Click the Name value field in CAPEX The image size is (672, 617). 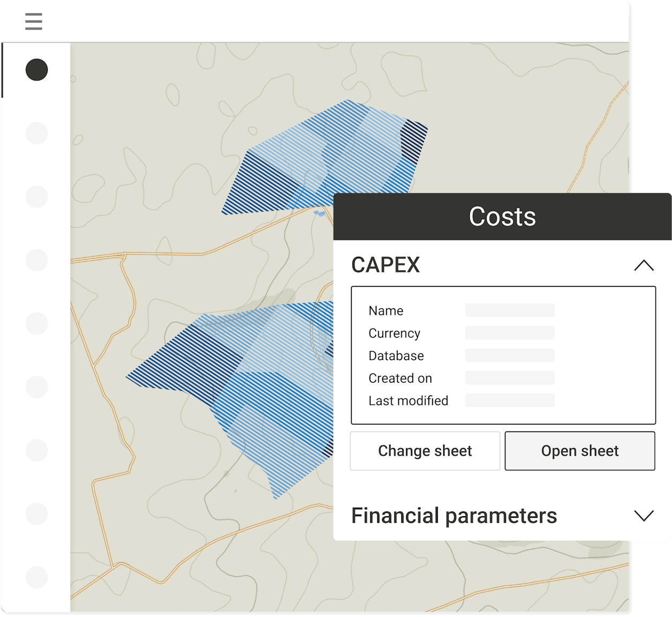point(509,310)
